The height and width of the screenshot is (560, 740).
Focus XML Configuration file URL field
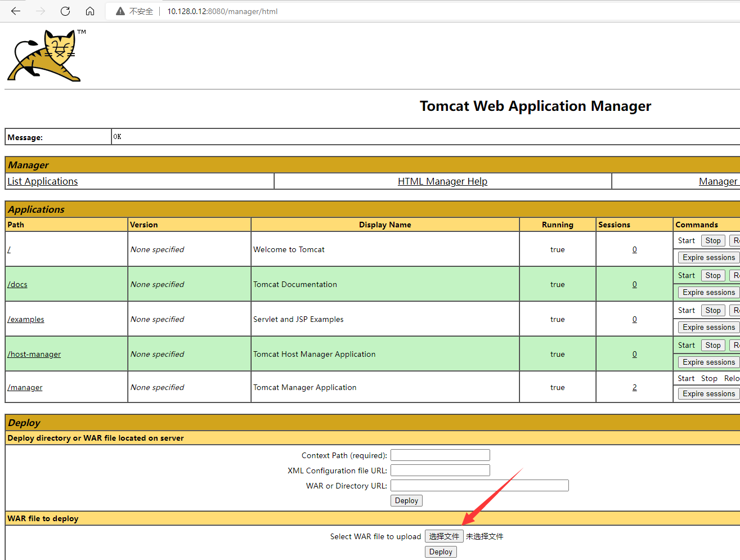pyautogui.click(x=440, y=470)
